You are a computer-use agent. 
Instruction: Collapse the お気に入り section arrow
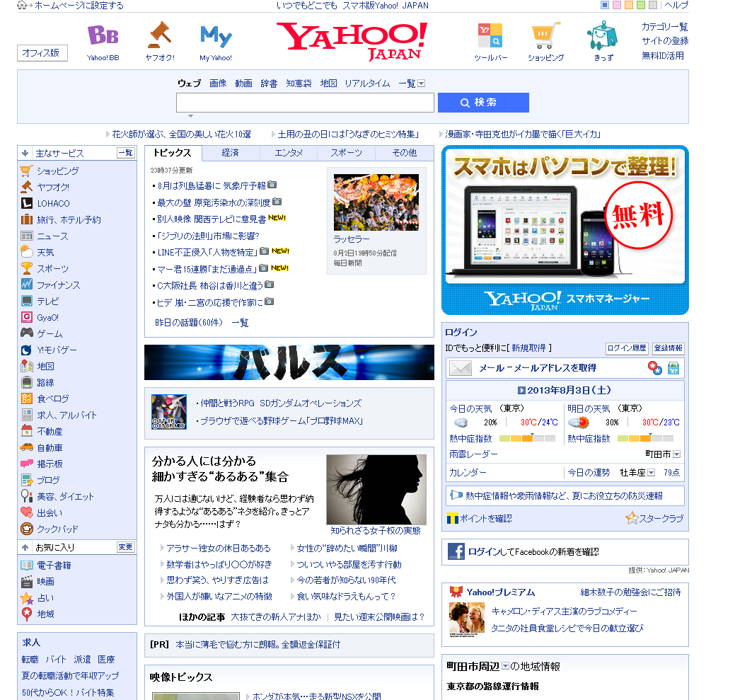coord(25,547)
